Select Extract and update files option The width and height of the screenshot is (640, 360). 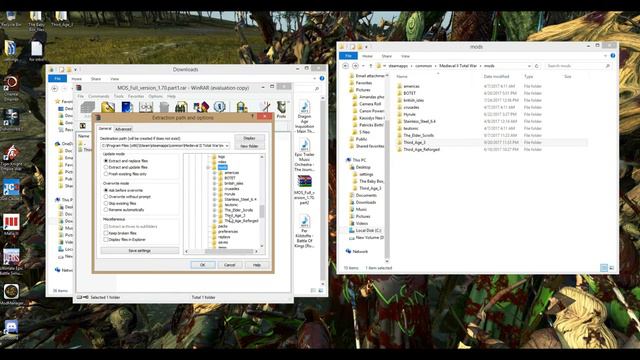126,167
